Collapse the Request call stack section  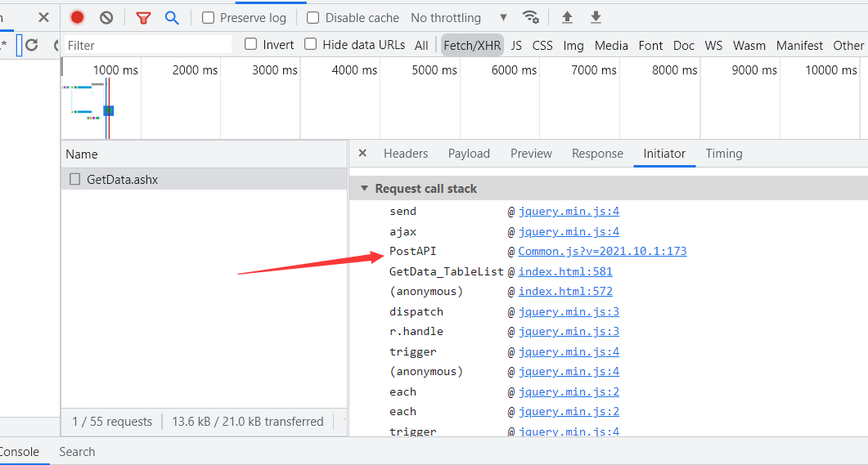point(364,189)
